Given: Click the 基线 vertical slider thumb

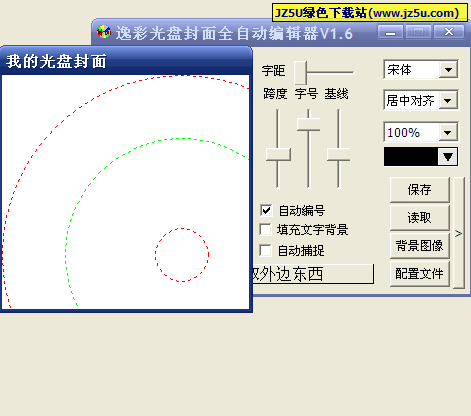Looking at the screenshot, I should (x=338, y=155).
